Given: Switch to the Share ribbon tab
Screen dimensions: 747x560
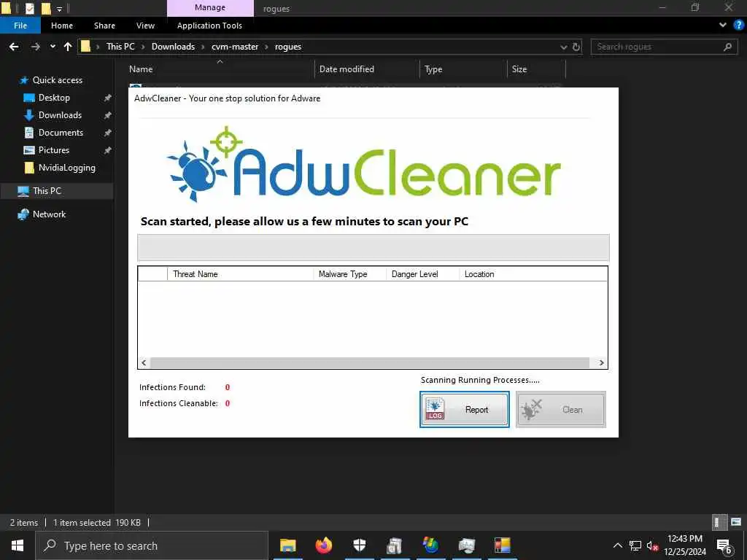Looking at the screenshot, I should tap(104, 26).
